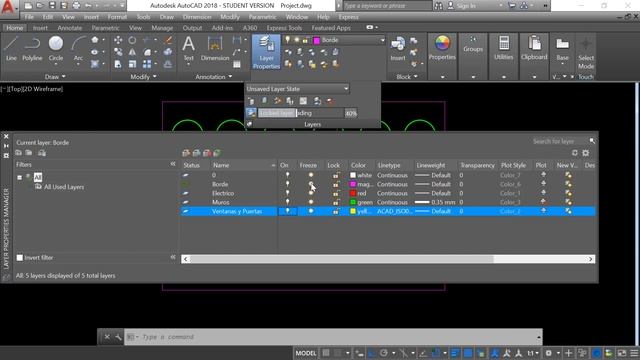Create a new property filter
Image resolution: width=640 pixels, height=360 pixels.
click(19, 153)
